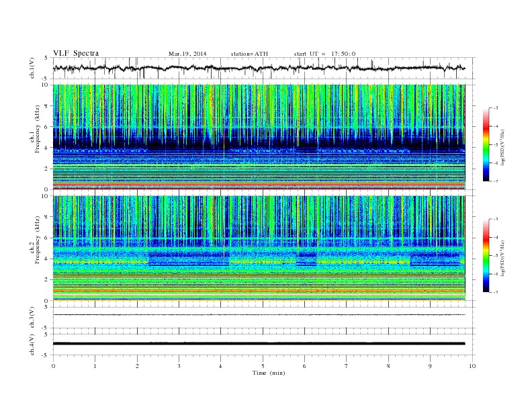Click the lower 'log(PSD)(V²/Hz)' colorbar label
This screenshot has width=532, height=411.
point(503,259)
